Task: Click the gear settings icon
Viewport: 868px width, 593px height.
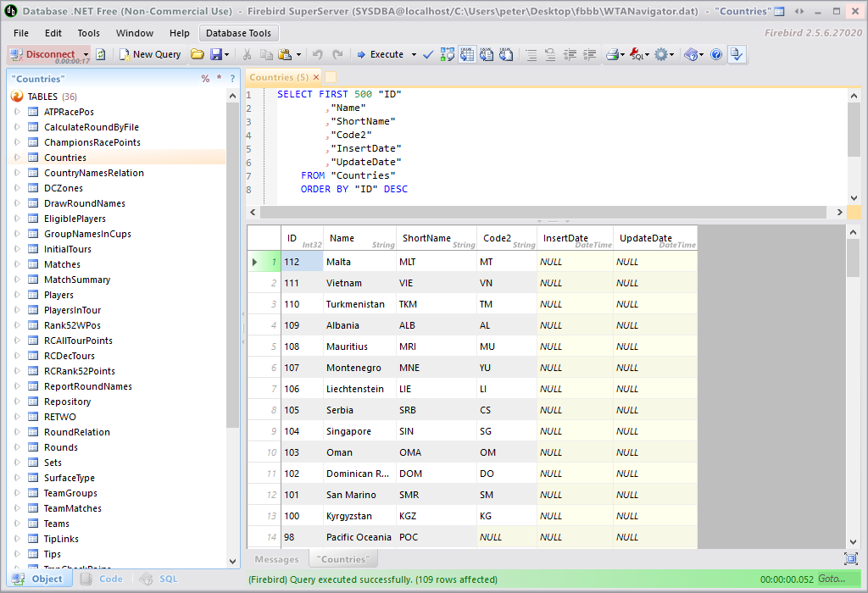Action: tap(661, 54)
